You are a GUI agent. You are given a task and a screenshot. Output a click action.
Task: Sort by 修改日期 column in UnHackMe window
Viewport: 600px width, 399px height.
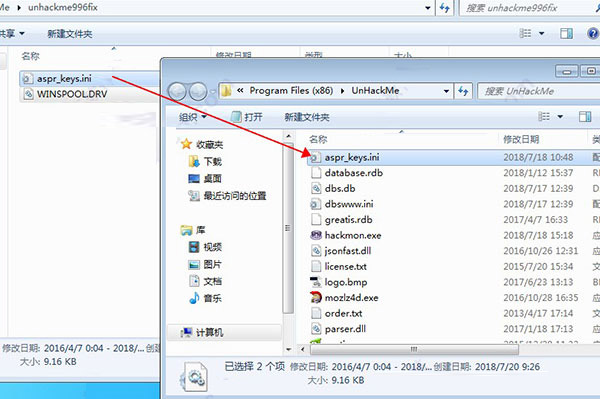click(521, 139)
